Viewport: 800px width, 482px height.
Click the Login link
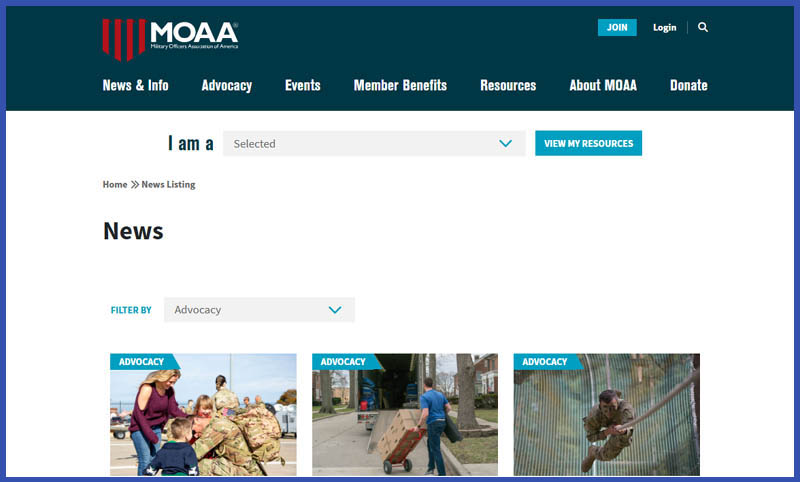coord(664,28)
